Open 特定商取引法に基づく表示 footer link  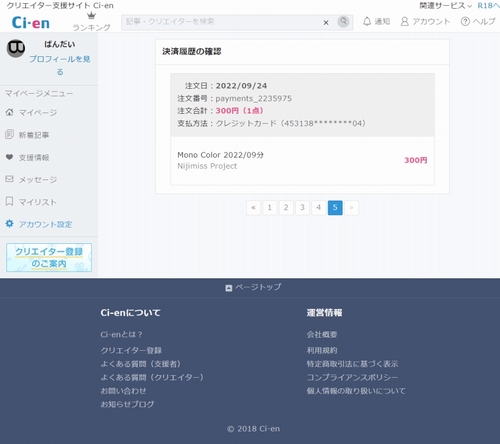[353, 364]
